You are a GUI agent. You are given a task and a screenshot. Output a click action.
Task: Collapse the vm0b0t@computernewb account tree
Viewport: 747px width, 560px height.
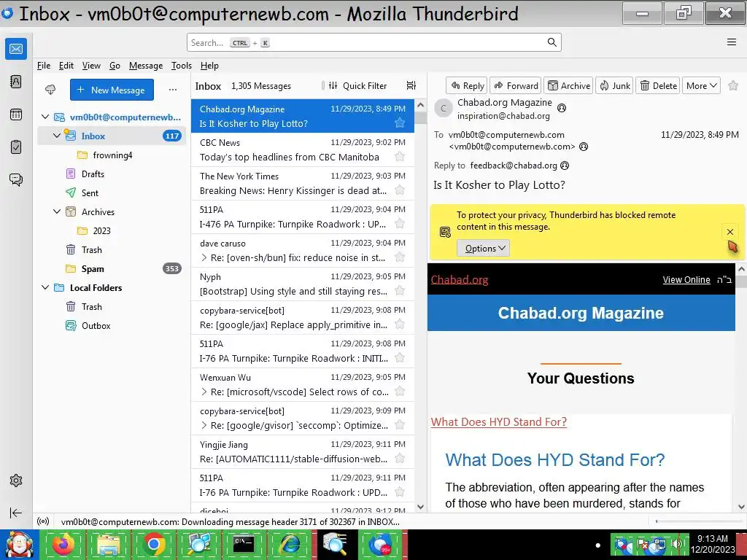(45, 117)
